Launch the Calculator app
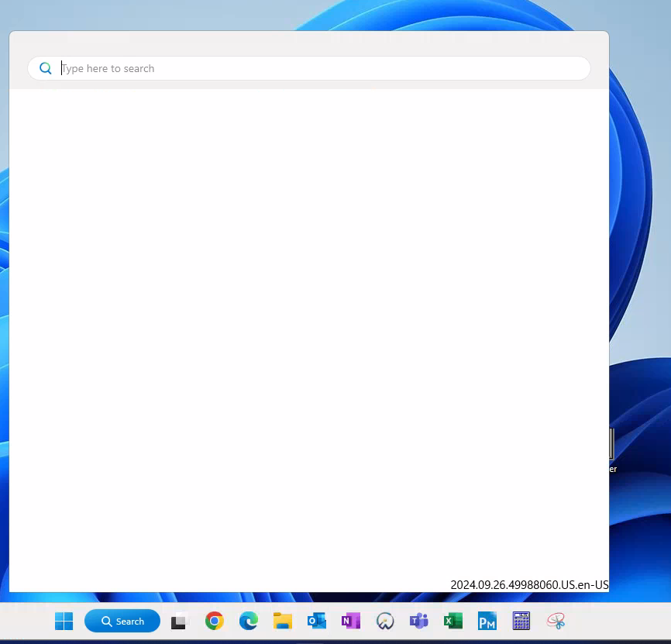This screenshot has width=671, height=644. tap(521, 621)
